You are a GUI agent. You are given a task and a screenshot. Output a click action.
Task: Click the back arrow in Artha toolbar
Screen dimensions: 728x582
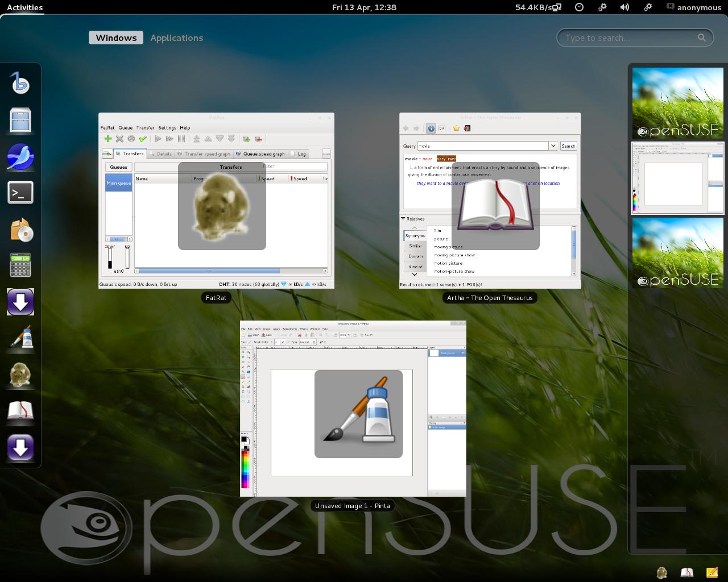point(406,128)
